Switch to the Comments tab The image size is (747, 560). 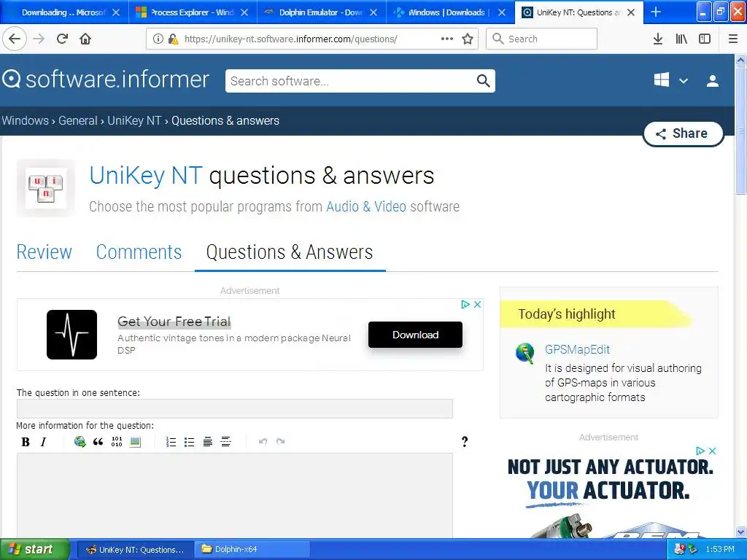tap(139, 252)
